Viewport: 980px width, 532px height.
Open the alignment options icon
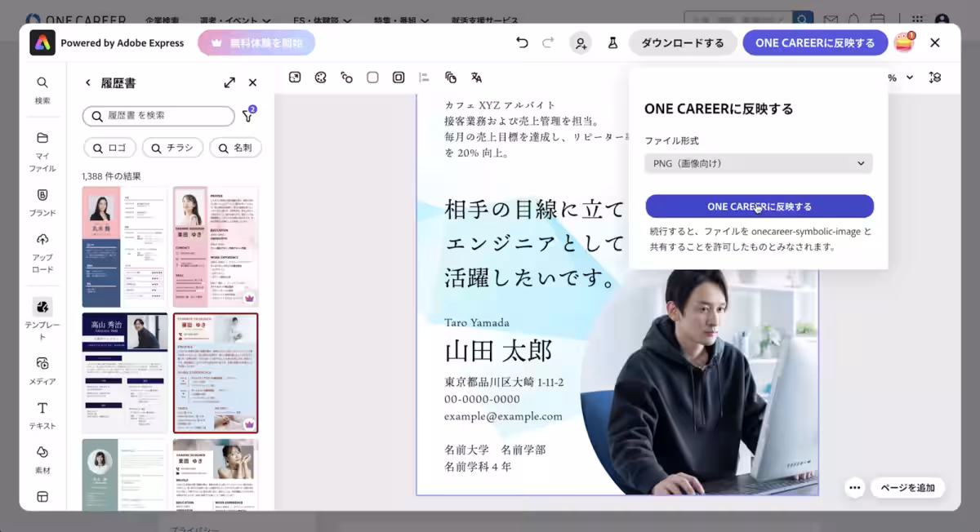click(423, 77)
